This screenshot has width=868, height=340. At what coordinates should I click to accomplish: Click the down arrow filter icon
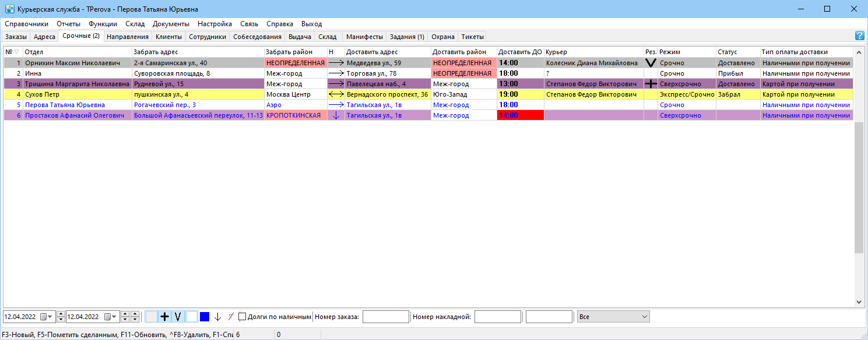click(x=218, y=317)
